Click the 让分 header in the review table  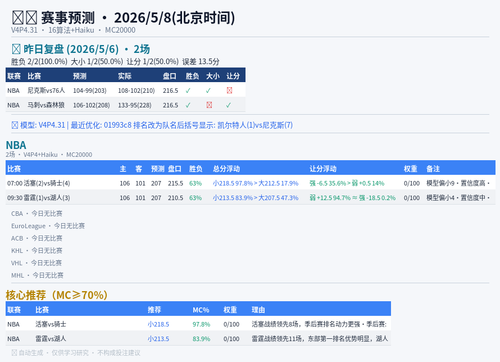[233, 76]
